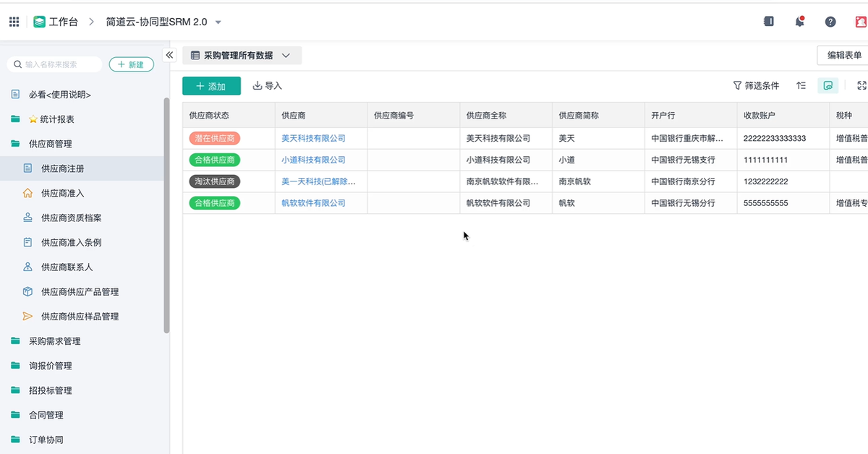The height and width of the screenshot is (454, 868).
Task: Click the sort rows icon
Action: click(x=801, y=85)
